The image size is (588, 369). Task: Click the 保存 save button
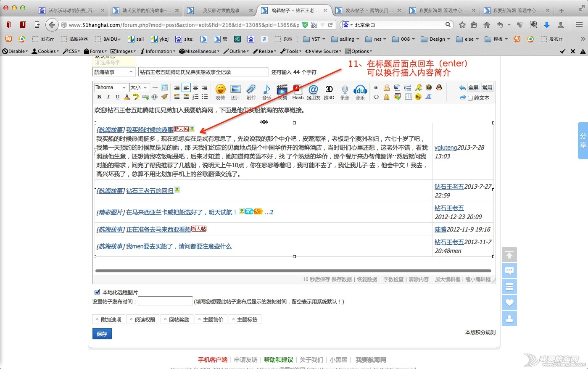pyautogui.click(x=102, y=334)
